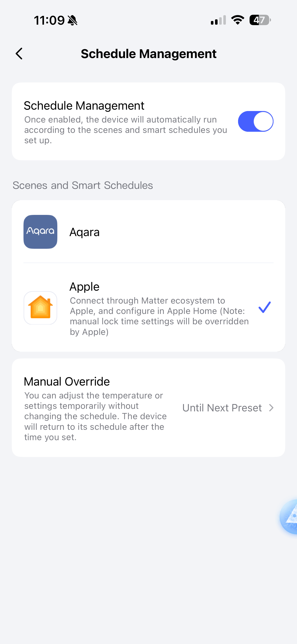The height and width of the screenshot is (644, 297).
Task: Turn off the Schedule Management switch
Action: coord(256,121)
